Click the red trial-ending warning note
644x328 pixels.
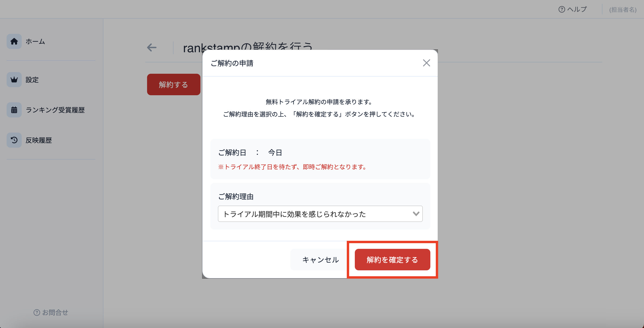(x=292, y=167)
